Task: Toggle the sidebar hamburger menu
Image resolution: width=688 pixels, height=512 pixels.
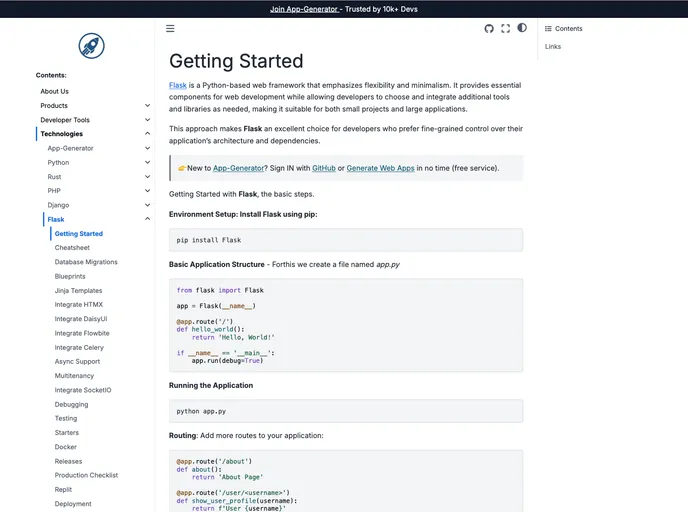Action: [170, 29]
